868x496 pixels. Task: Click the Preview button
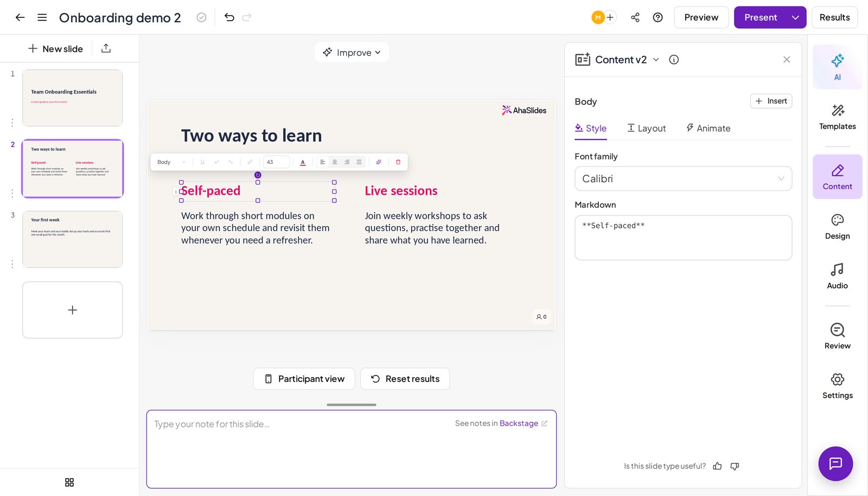(x=701, y=17)
